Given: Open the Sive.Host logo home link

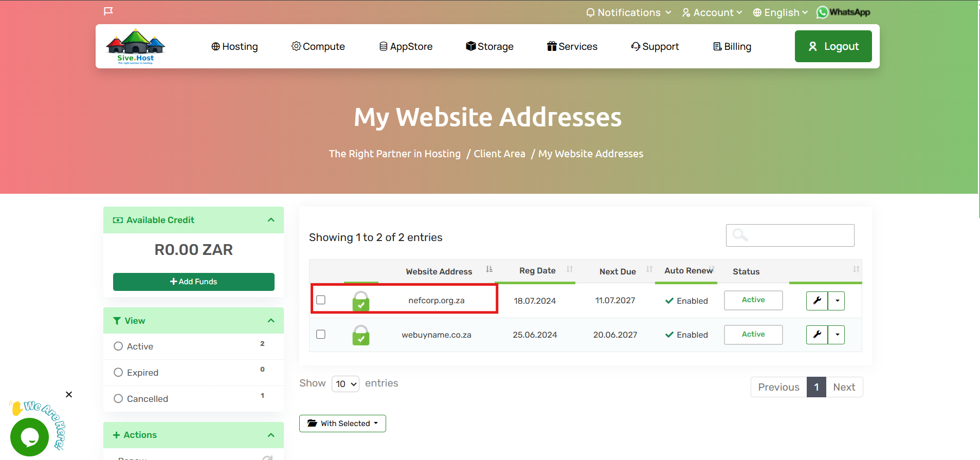Looking at the screenshot, I should click(135, 46).
